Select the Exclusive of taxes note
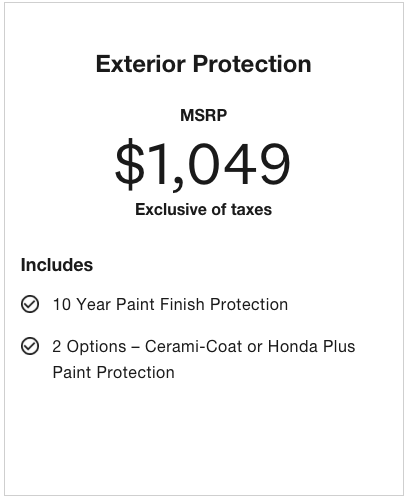Screen dimensions: 408x500 tap(204, 210)
